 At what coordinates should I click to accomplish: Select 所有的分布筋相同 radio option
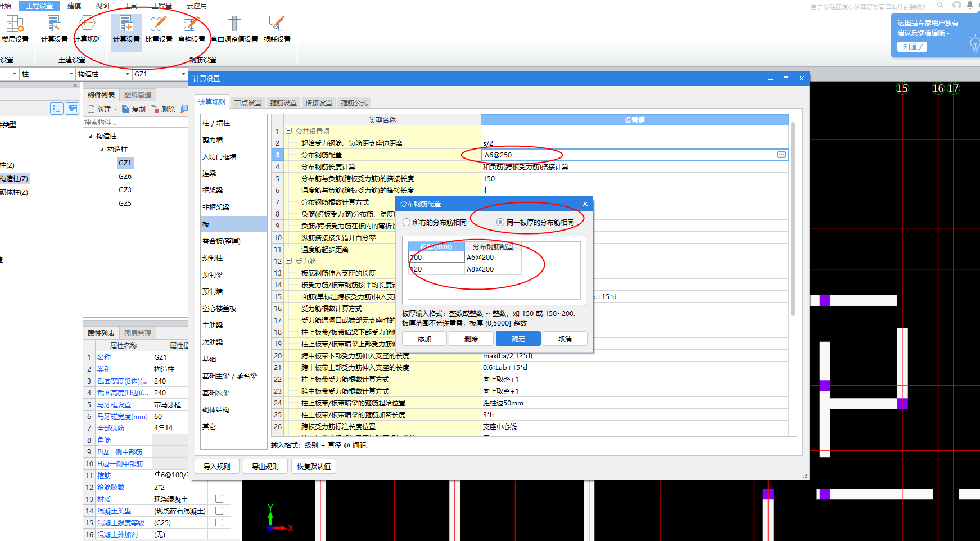pyautogui.click(x=407, y=222)
